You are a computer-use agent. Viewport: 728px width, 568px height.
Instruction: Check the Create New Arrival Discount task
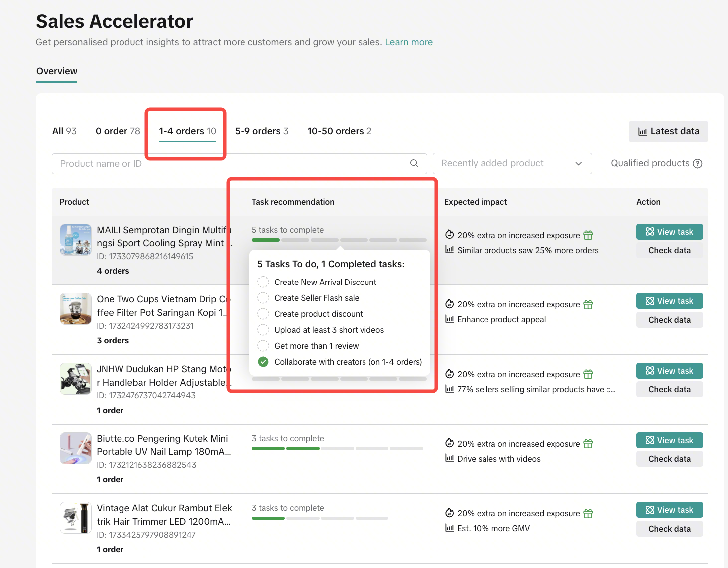click(263, 282)
